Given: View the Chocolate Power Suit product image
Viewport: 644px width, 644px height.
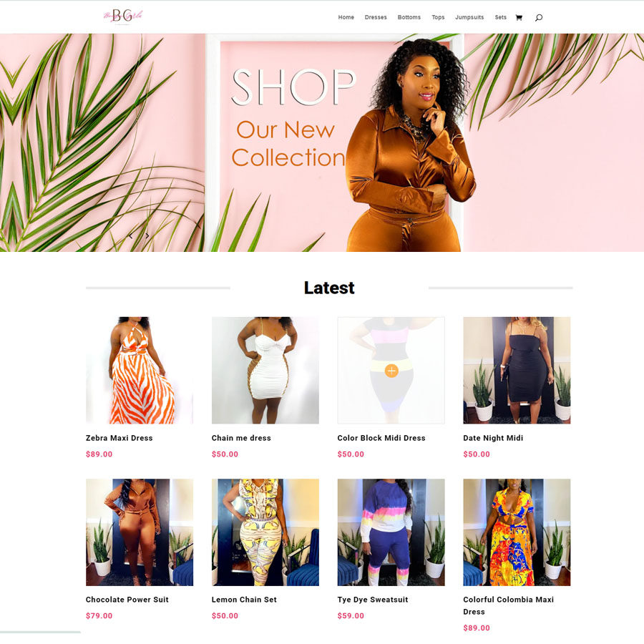Looking at the screenshot, I should point(140,532).
